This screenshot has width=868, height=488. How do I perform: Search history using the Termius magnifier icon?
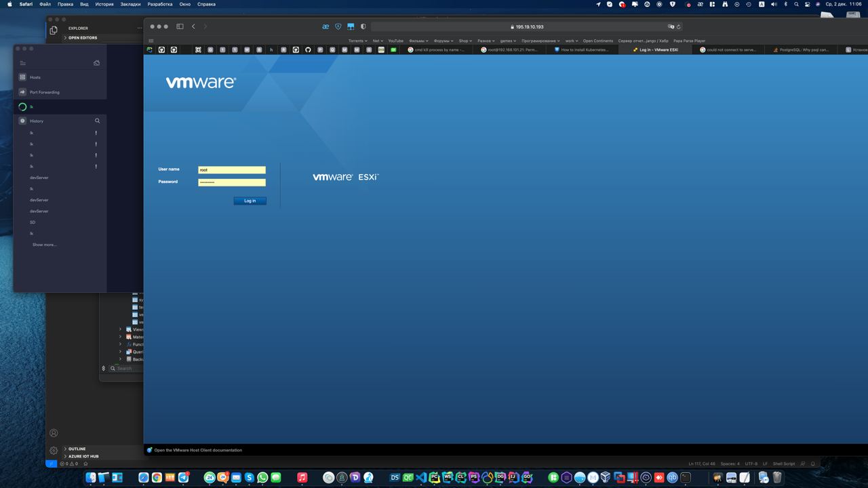point(97,121)
